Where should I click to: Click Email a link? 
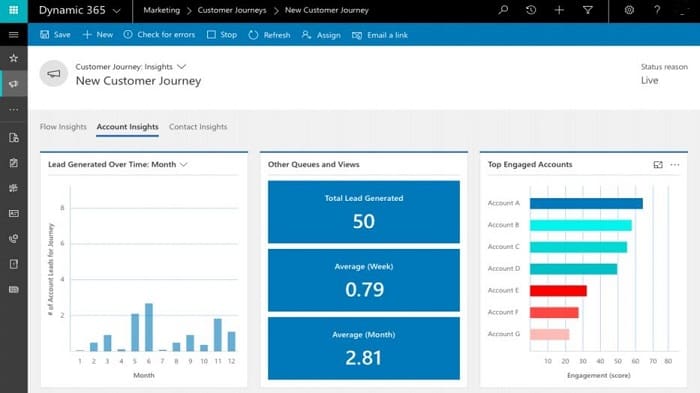point(380,35)
